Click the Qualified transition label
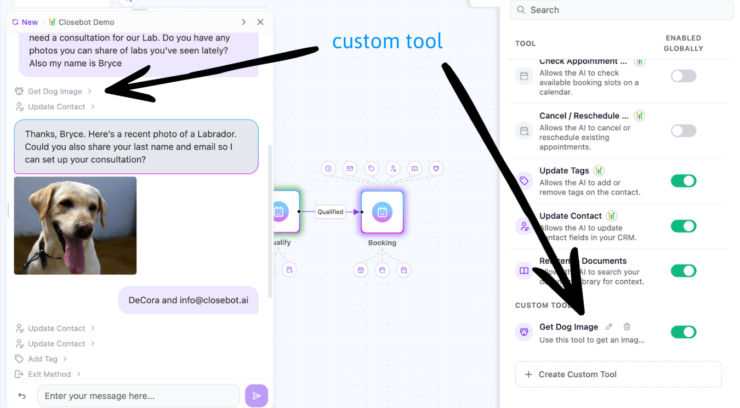Image resolution: width=740 pixels, height=408 pixels. [330, 212]
